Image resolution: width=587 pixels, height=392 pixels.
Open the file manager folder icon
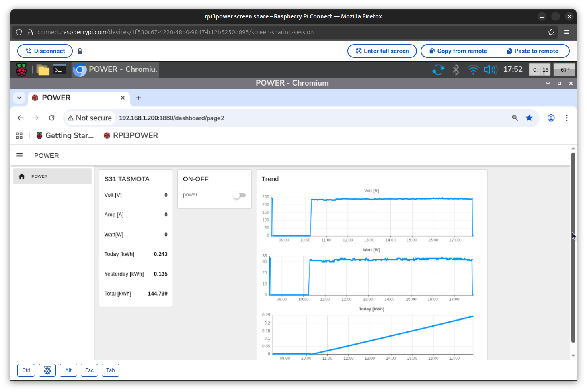(43, 70)
